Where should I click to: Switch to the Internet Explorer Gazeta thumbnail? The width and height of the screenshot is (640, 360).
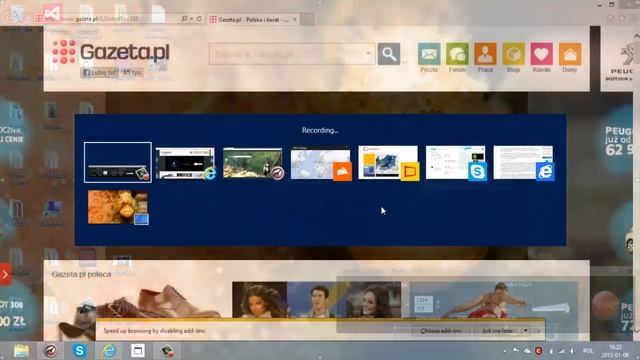(185, 163)
